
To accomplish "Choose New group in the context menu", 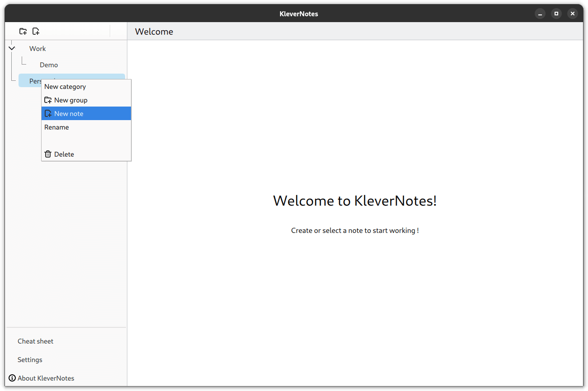I will [x=70, y=100].
